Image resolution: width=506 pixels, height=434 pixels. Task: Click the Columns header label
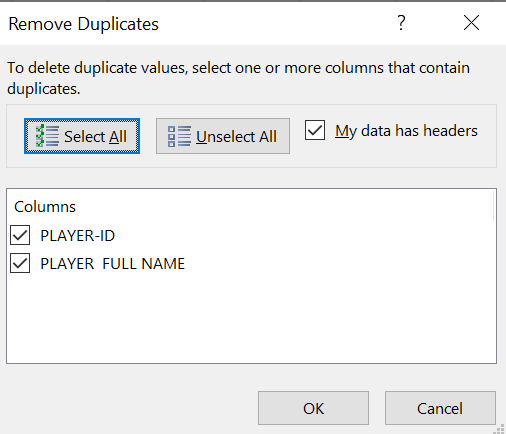coord(45,207)
